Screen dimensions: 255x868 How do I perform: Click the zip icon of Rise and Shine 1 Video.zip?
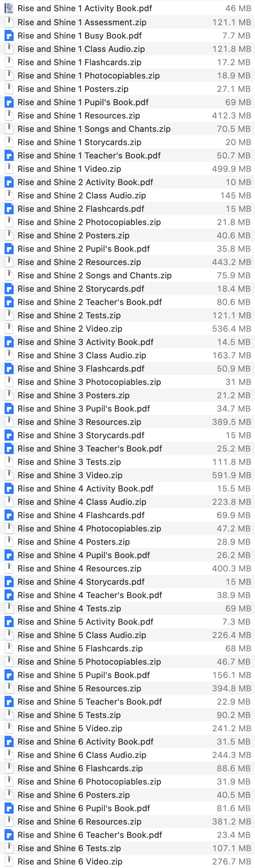click(9, 169)
